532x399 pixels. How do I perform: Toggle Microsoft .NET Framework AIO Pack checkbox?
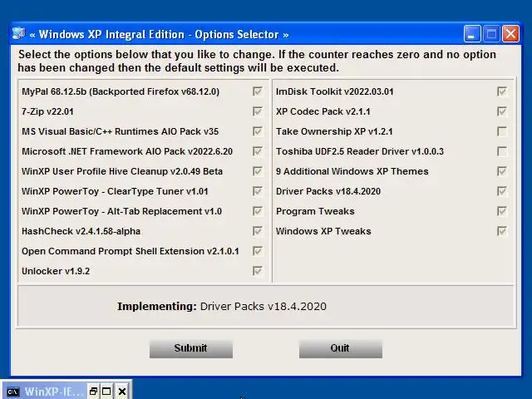(x=257, y=151)
